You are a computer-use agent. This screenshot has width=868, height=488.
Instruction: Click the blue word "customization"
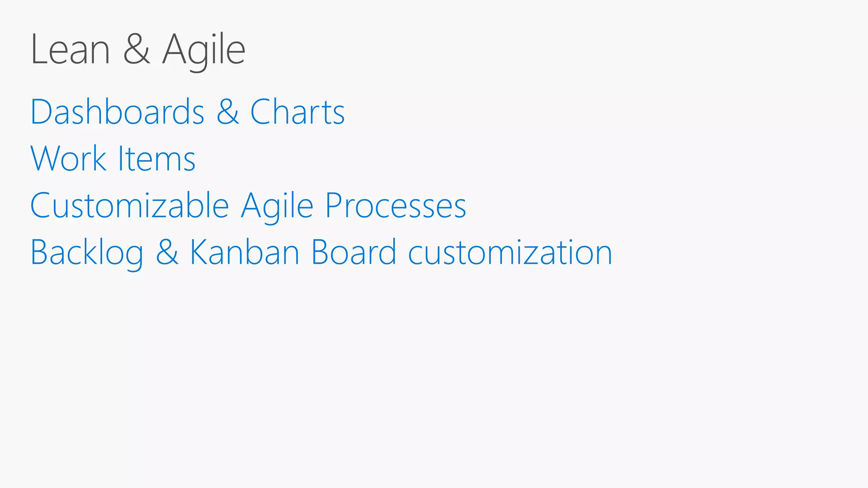510,252
